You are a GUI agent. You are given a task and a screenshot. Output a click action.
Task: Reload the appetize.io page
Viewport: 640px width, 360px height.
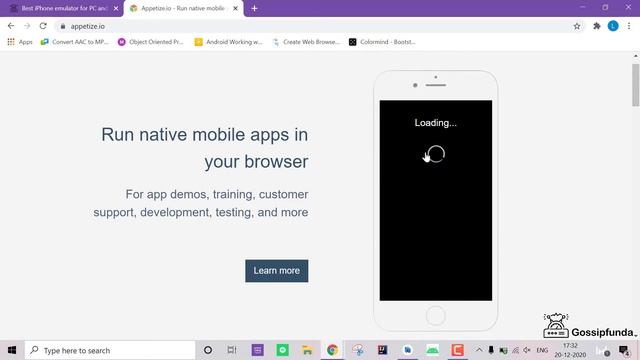[x=43, y=26]
